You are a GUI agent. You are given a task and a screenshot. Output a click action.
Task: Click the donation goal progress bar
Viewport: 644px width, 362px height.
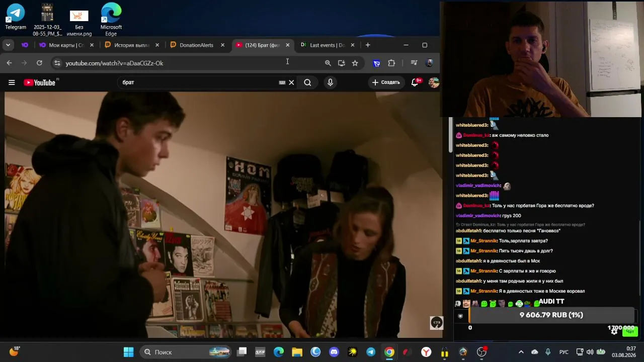click(551, 315)
